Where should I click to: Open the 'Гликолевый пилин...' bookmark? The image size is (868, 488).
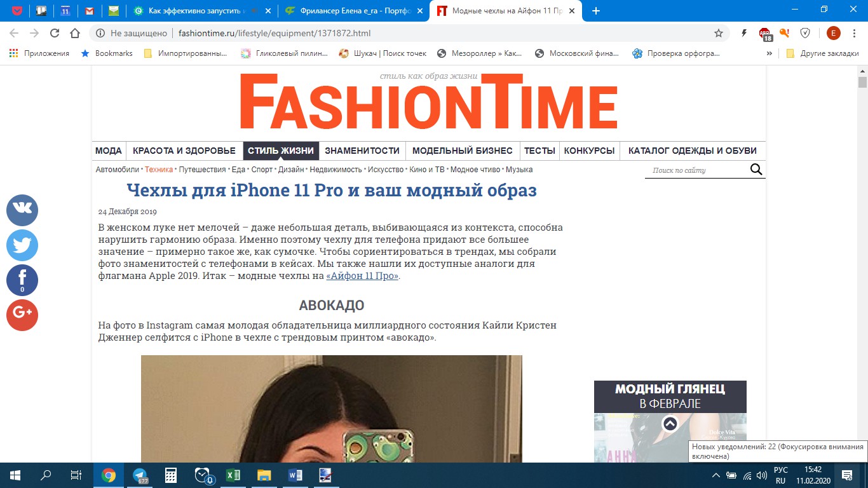click(x=284, y=53)
